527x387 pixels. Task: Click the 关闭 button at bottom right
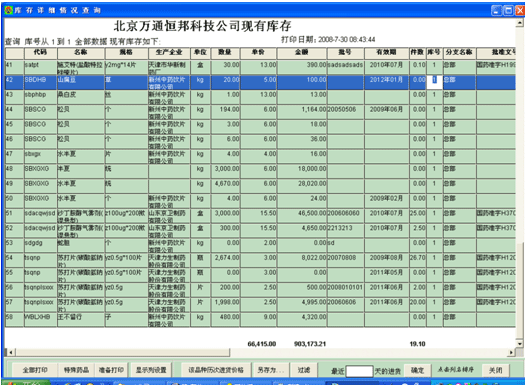[x=495, y=370]
